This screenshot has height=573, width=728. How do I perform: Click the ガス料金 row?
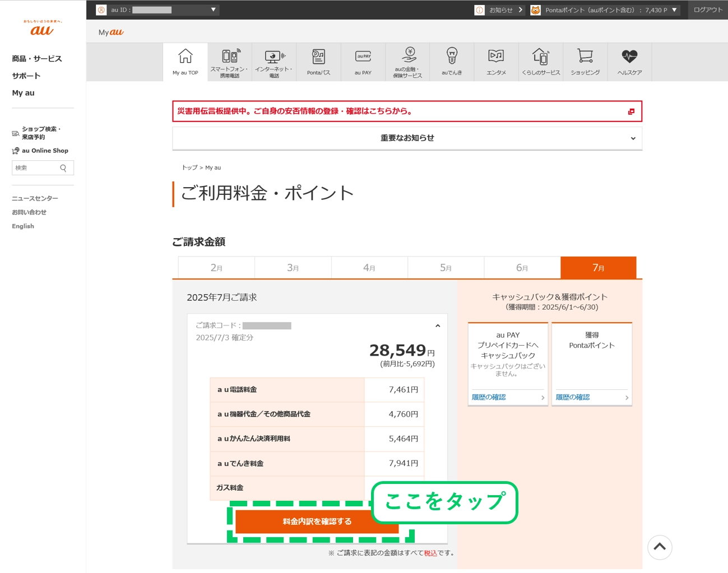click(317, 488)
